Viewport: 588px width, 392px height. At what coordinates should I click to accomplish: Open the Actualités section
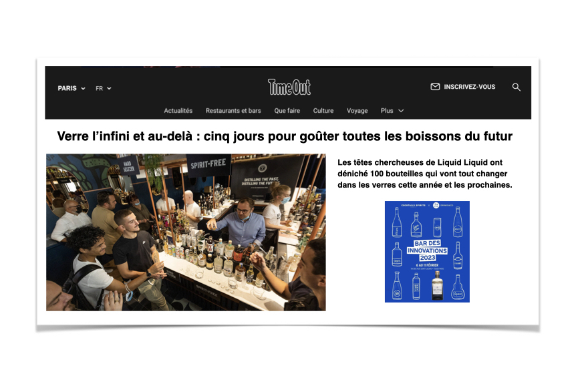coord(178,111)
